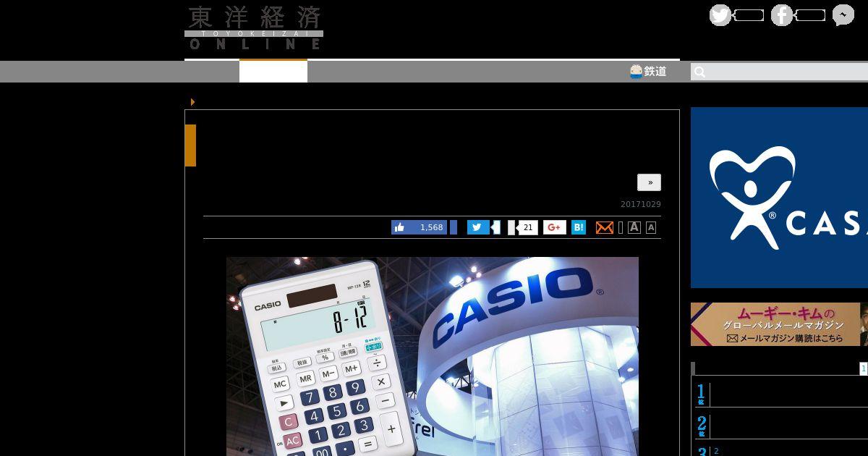
Task: Open ムーギー・キム mail magazine banner
Action: click(779, 324)
